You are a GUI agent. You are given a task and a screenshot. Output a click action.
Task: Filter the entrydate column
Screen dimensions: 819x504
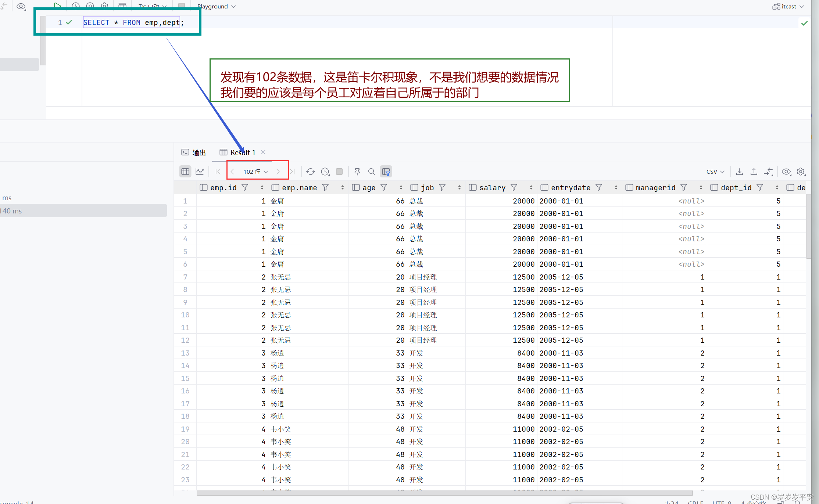[x=599, y=188]
